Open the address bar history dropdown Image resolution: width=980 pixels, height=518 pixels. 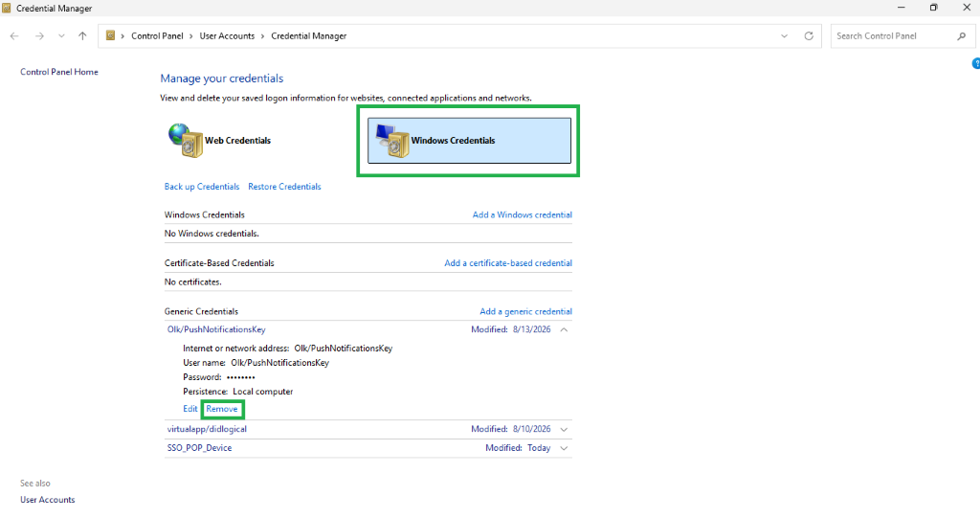(x=785, y=36)
